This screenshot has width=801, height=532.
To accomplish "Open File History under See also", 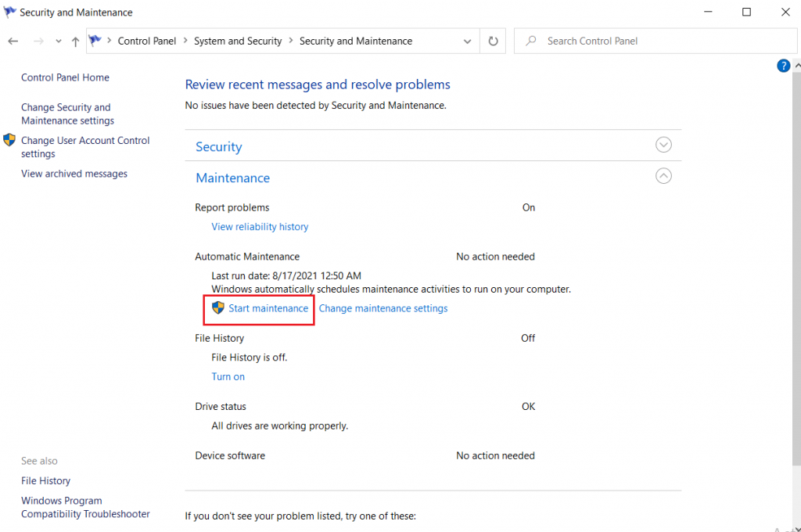I will [x=45, y=481].
